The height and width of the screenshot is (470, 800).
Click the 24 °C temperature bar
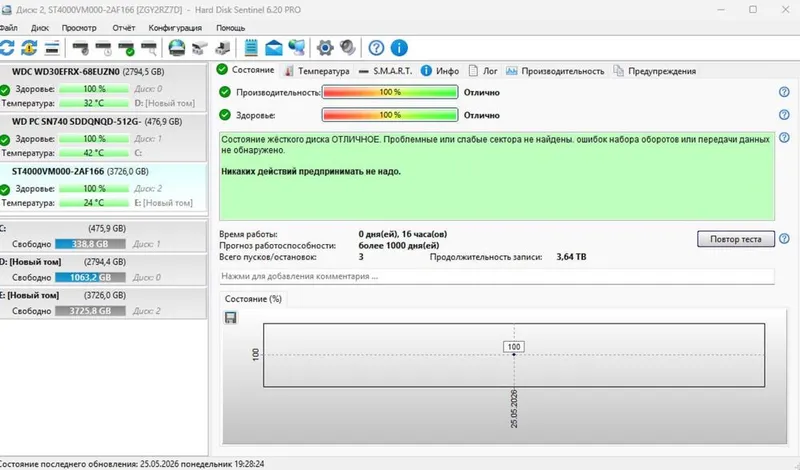click(x=94, y=203)
